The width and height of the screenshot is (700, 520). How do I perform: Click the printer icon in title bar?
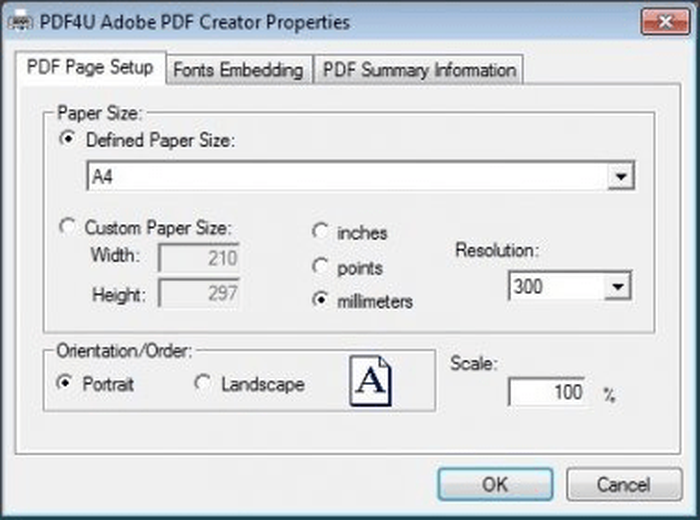click(x=20, y=21)
